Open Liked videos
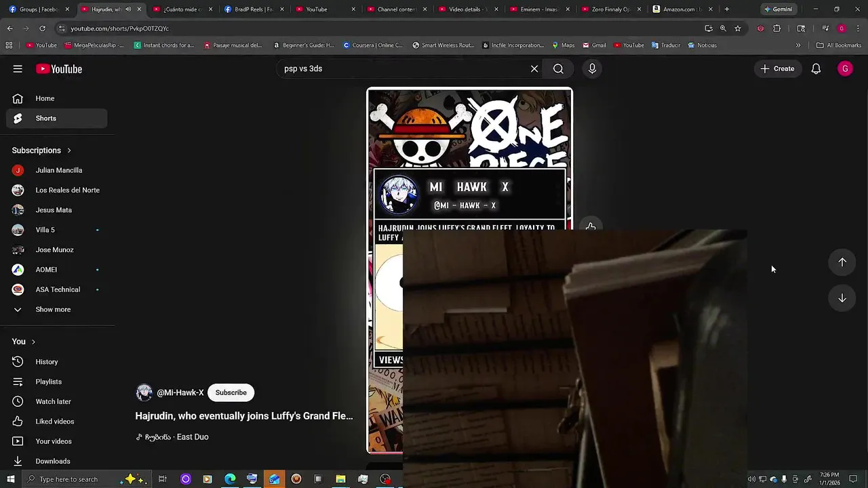 click(x=57, y=422)
